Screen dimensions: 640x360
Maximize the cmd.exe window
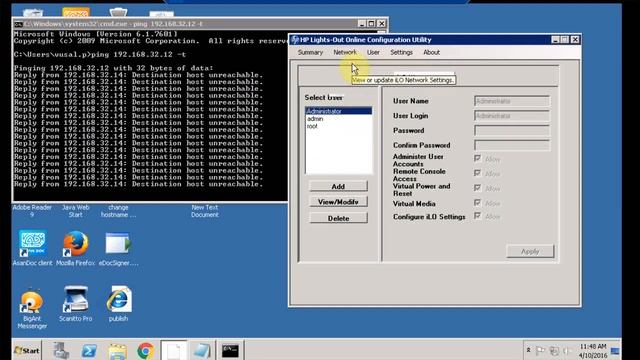pos(371,24)
